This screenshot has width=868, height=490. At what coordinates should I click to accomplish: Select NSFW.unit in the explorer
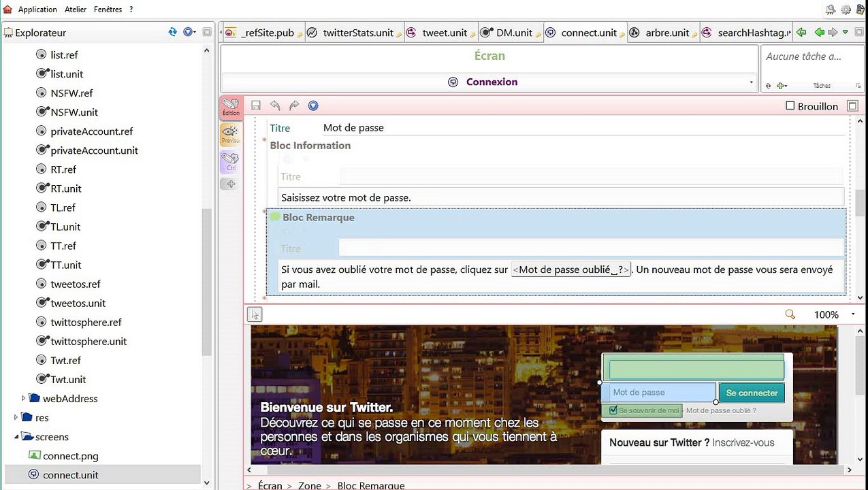(x=74, y=112)
